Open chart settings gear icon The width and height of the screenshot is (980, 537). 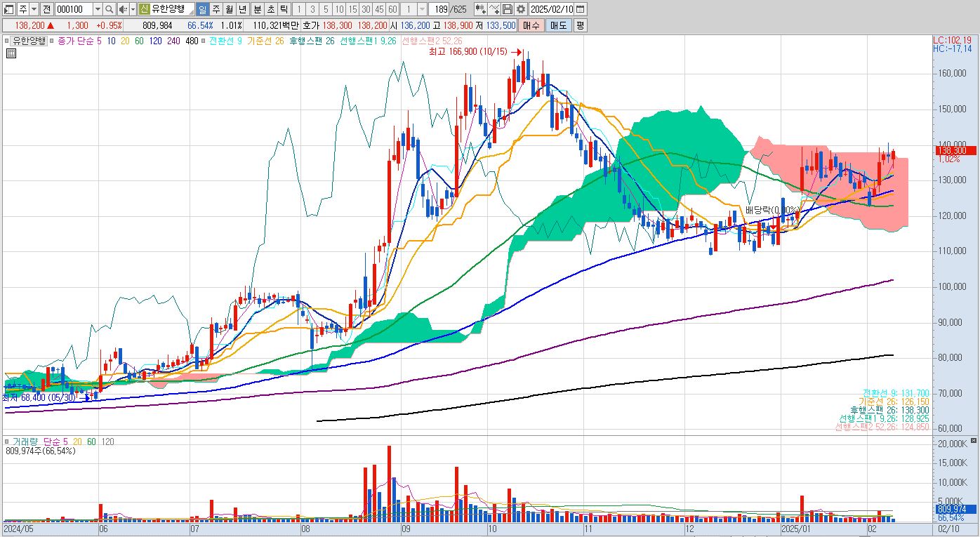click(521, 9)
